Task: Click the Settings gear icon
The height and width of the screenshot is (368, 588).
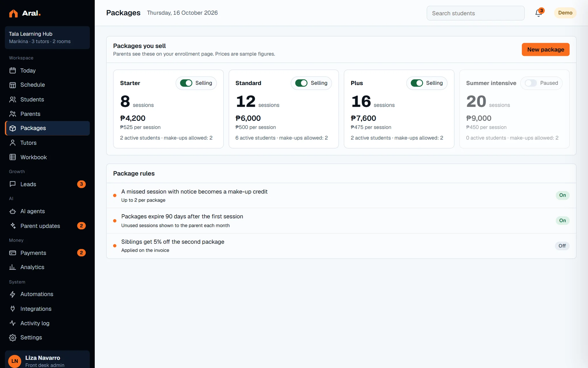Action: [13, 338]
